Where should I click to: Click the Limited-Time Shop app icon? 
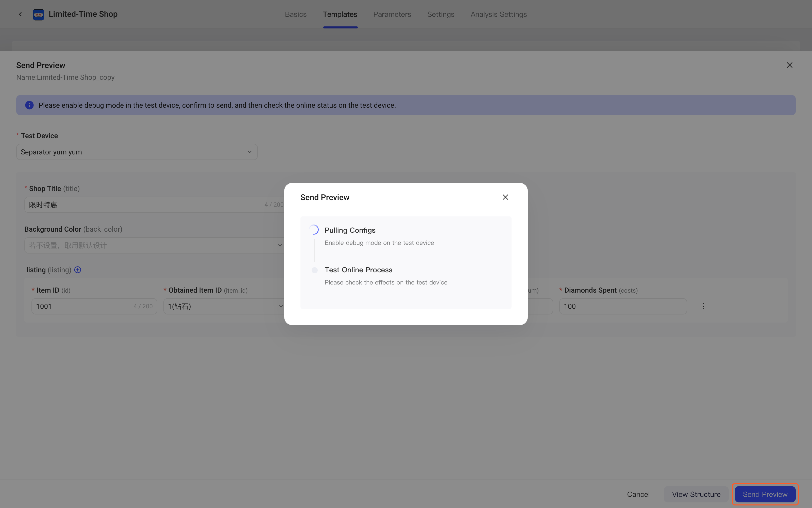(x=39, y=14)
